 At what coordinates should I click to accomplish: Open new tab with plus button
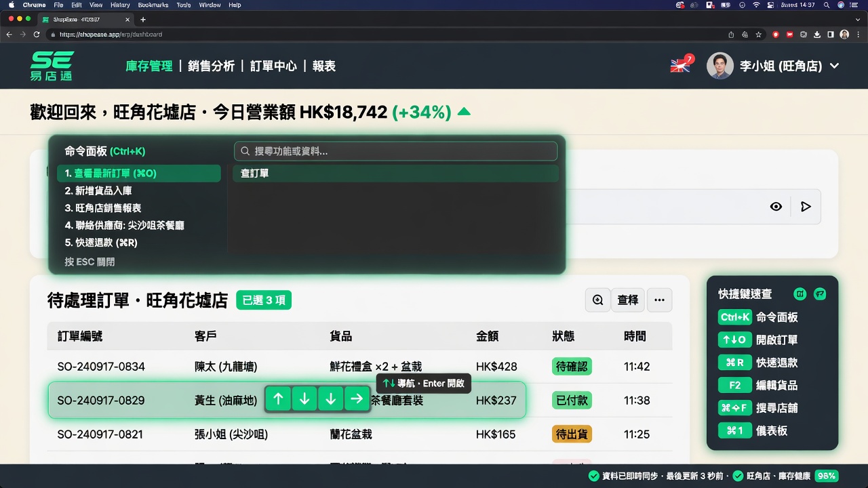142,20
